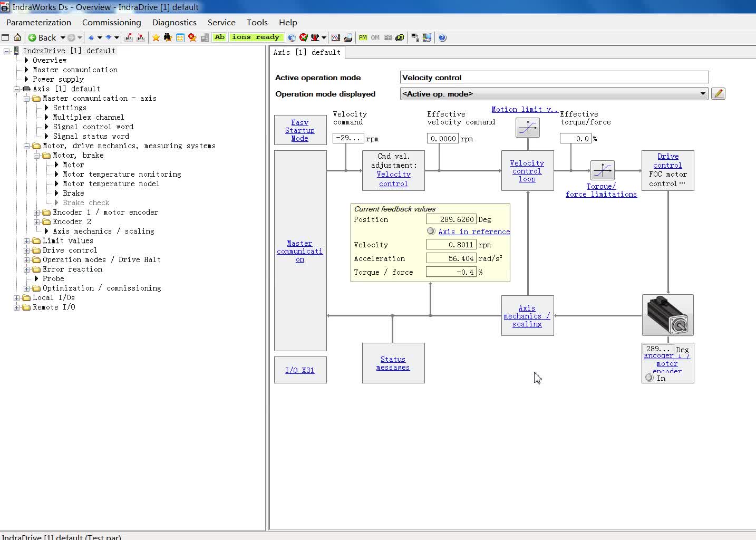Open the Parameterization menu
This screenshot has height=540, width=756.
(x=38, y=22)
